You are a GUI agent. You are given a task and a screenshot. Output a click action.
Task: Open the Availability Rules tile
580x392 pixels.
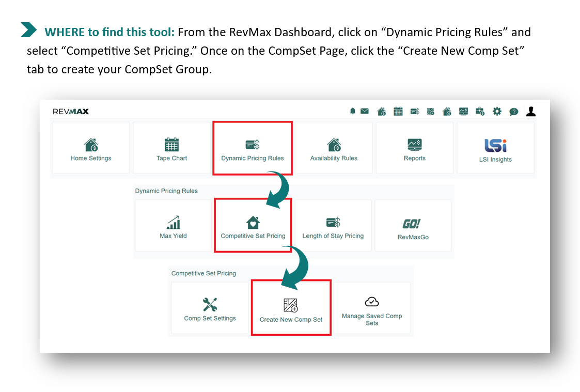(x=334, y=148)
